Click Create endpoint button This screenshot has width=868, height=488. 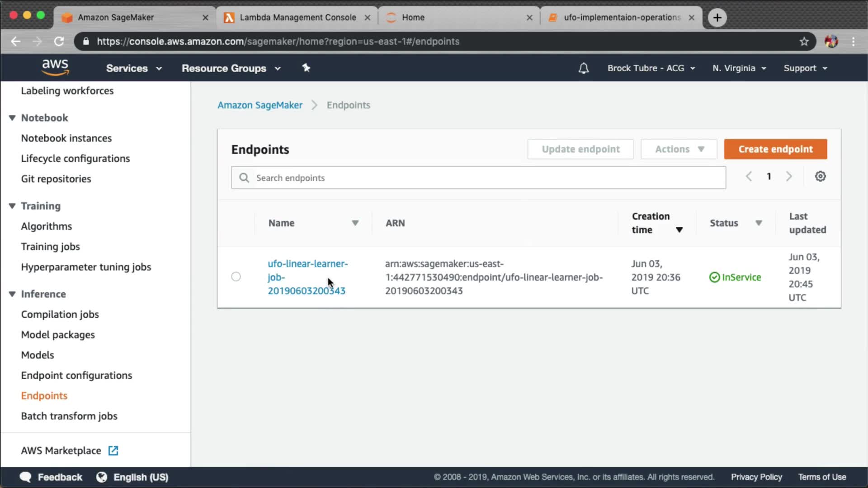tap(775, 149)
